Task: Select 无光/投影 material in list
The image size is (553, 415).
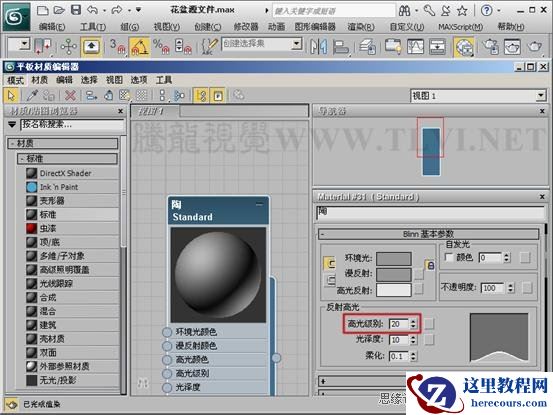Action: pos(72,380)
